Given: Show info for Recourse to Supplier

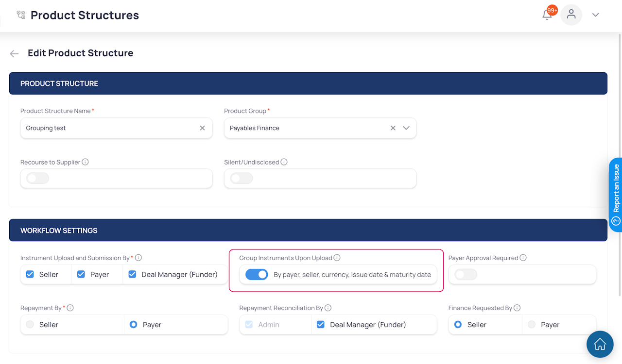Looking at the screenshot, I should coord(86,162).
